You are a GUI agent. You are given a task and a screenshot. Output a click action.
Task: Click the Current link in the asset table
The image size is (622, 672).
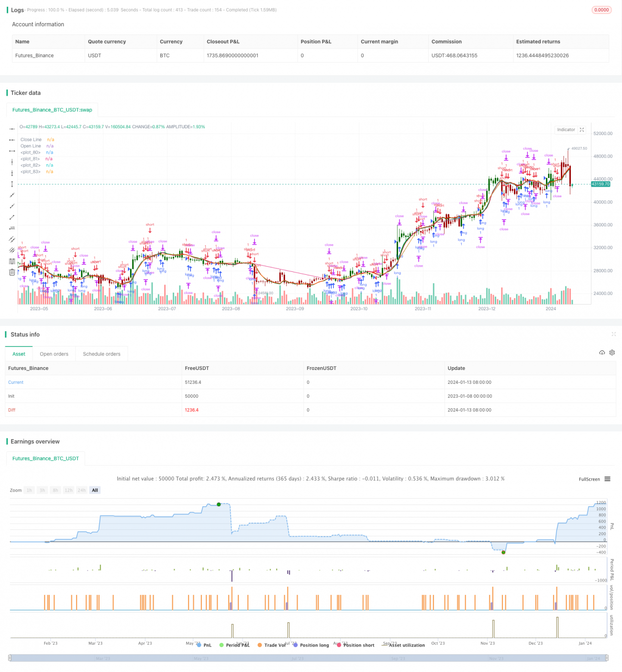(15, 382)
